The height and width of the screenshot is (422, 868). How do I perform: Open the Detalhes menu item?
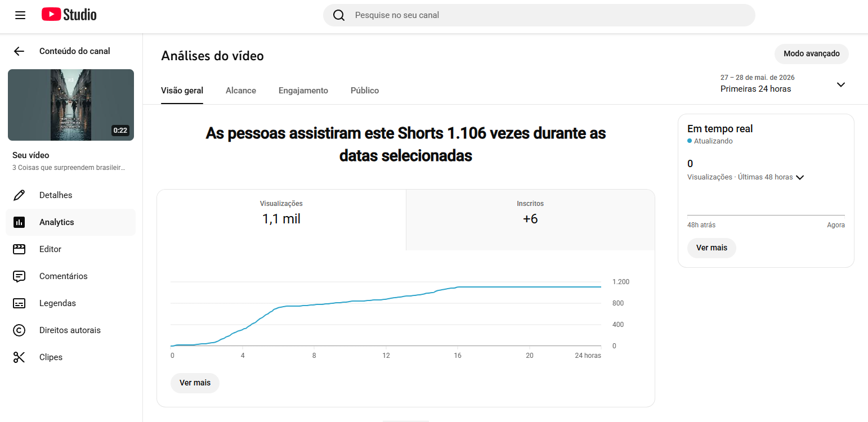pyautogui.click(x=71, y=195)
